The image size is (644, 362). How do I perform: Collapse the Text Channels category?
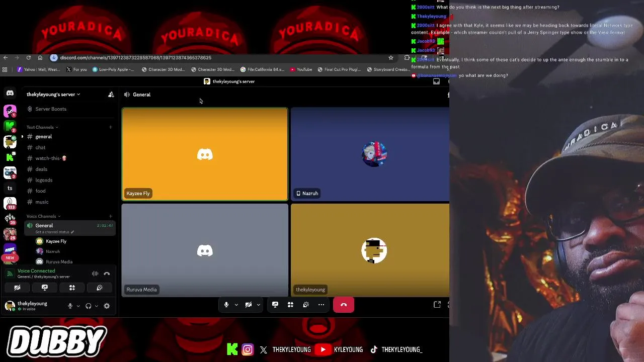42,127
